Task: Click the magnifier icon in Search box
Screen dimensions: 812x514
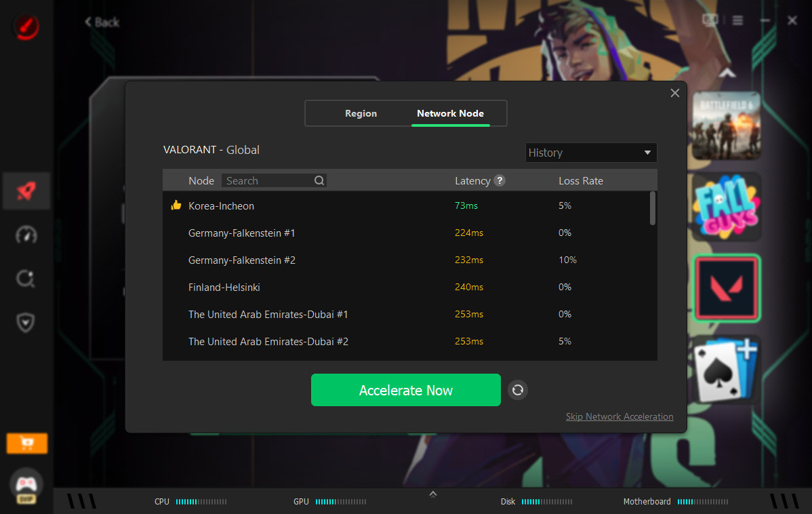Action: click(x=319, y=180)
